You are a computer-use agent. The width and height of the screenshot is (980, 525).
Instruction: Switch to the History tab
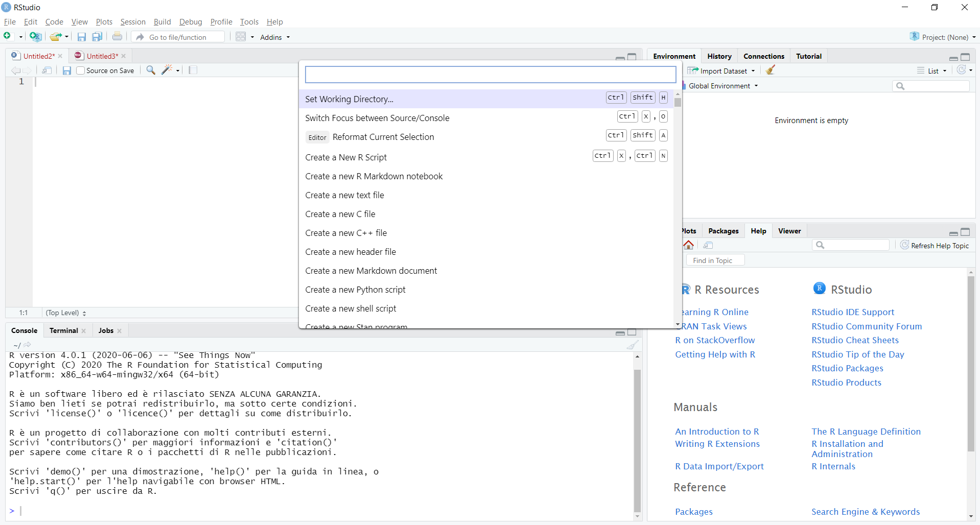point(719,56)
